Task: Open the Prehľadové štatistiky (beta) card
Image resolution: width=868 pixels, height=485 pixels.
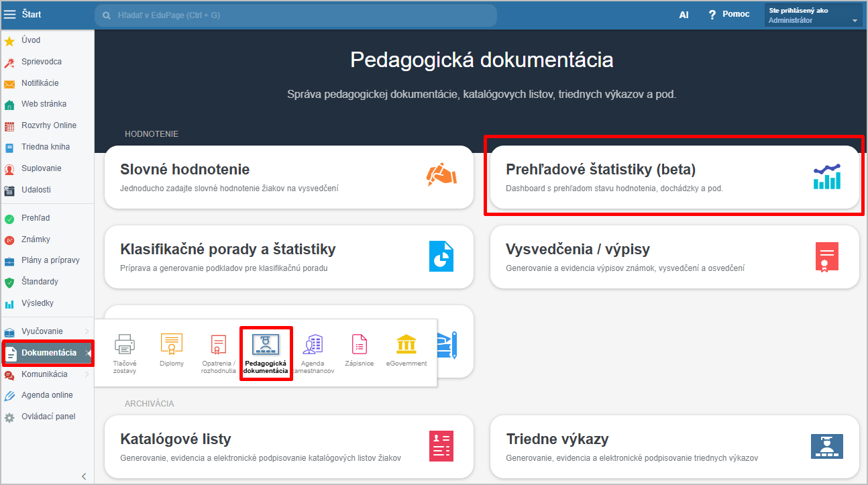Action: (x=674, y=177)
